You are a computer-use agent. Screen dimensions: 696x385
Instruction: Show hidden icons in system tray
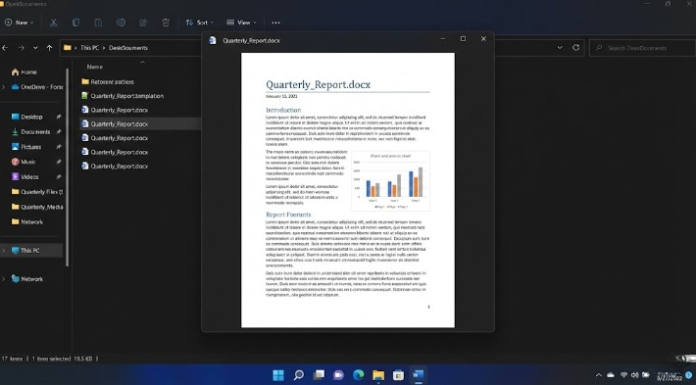tap(598, 375)
